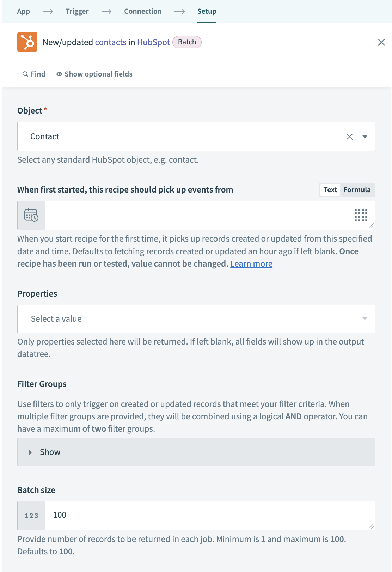The height and width of the screenshot is (572, 392).
Task: Click the eye icon next to Show optional fields
Action: 59,74
